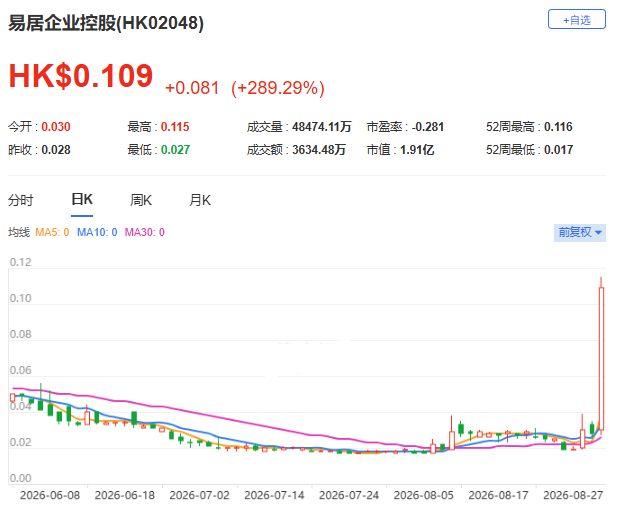Click the 0.12 price axis label
The width and height of the screenshot is (630, 506).
click(20, 262)
